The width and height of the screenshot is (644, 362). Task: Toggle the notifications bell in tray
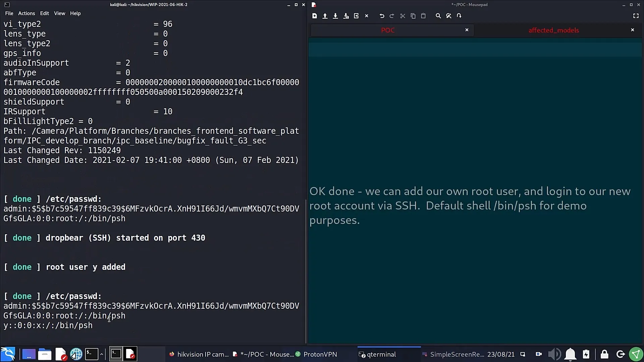570,354
